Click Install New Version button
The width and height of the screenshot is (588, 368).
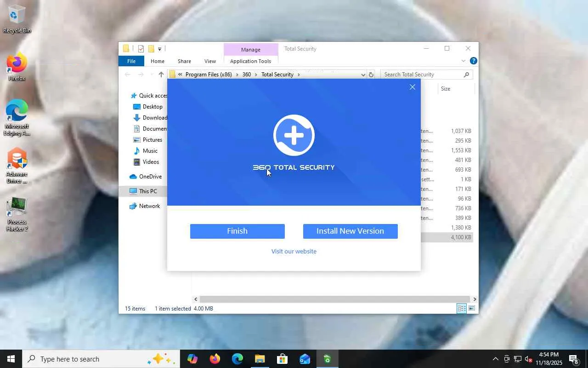350,231
